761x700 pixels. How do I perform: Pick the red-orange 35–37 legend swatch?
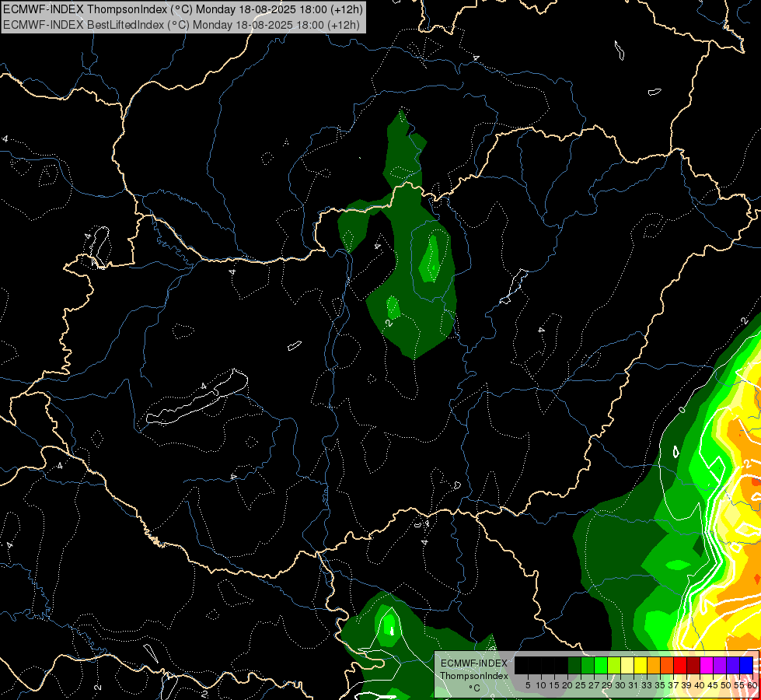(x=667, y=665)
